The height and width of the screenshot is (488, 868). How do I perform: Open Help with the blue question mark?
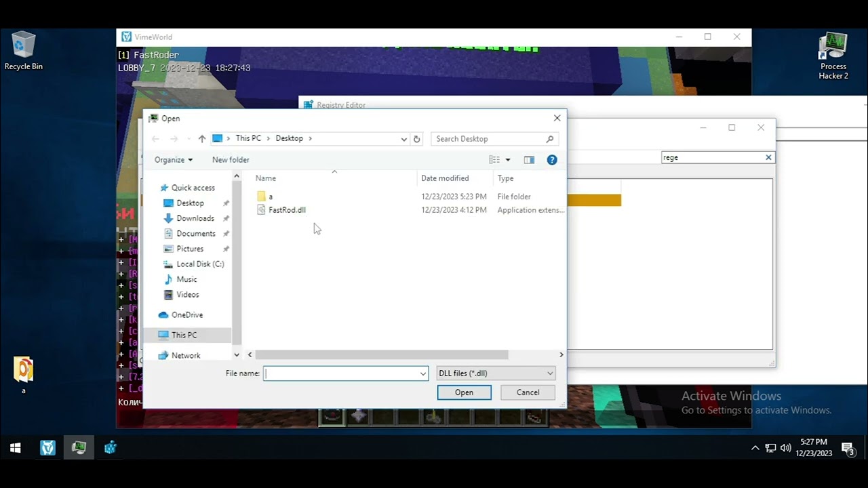click(x=552, y=160)
